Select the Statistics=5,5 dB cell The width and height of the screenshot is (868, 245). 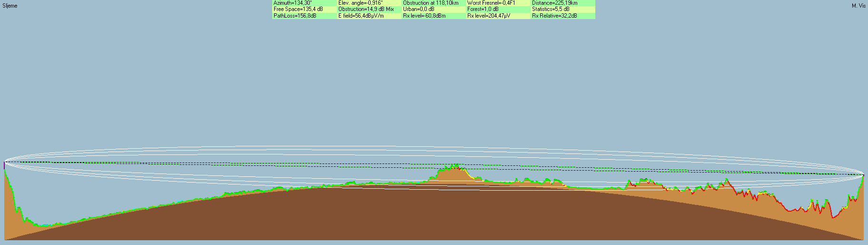[551, 9]
